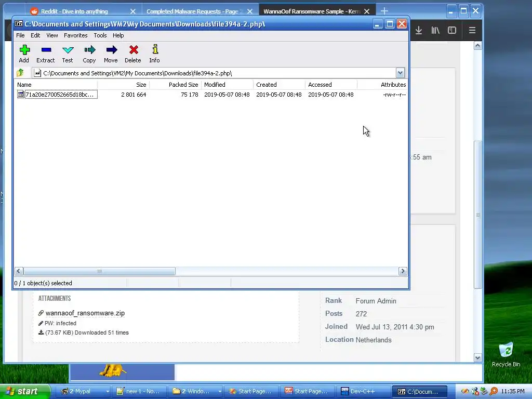Click the orange magnifier tray icon

[x=494, y=391]
